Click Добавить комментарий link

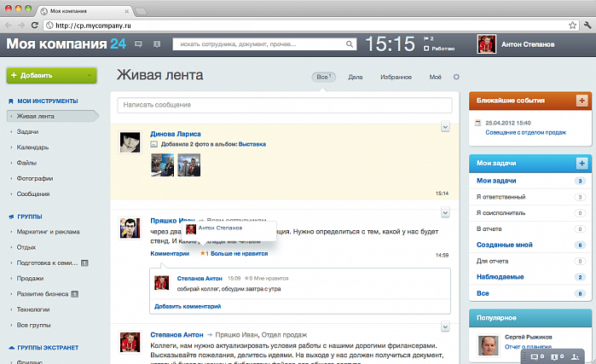coord(188,305)
